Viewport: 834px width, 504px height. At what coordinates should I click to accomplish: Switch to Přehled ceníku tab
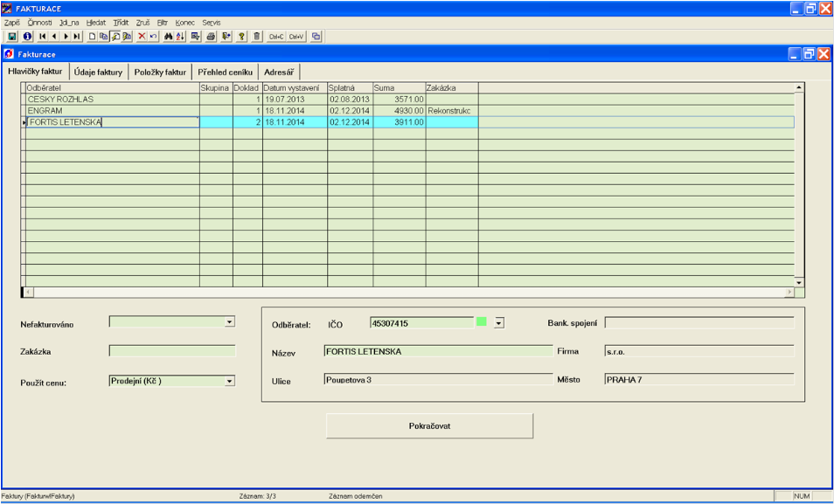tap(225, 72)
